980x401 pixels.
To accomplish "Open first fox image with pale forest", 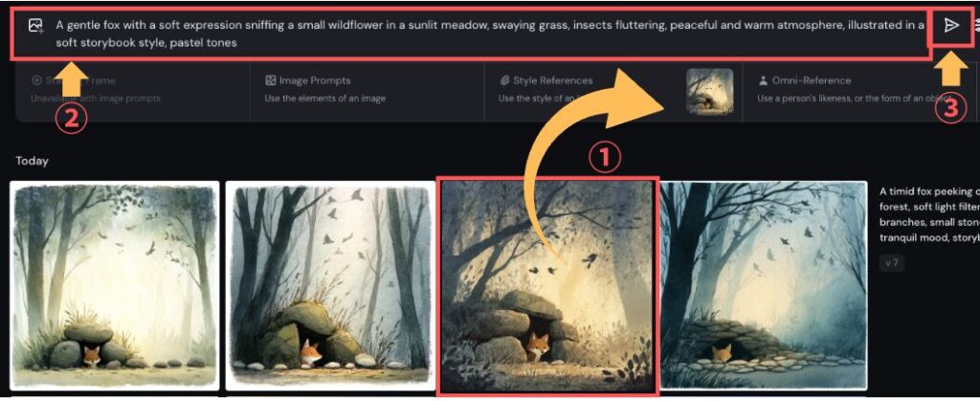I will tap(115, 286).
